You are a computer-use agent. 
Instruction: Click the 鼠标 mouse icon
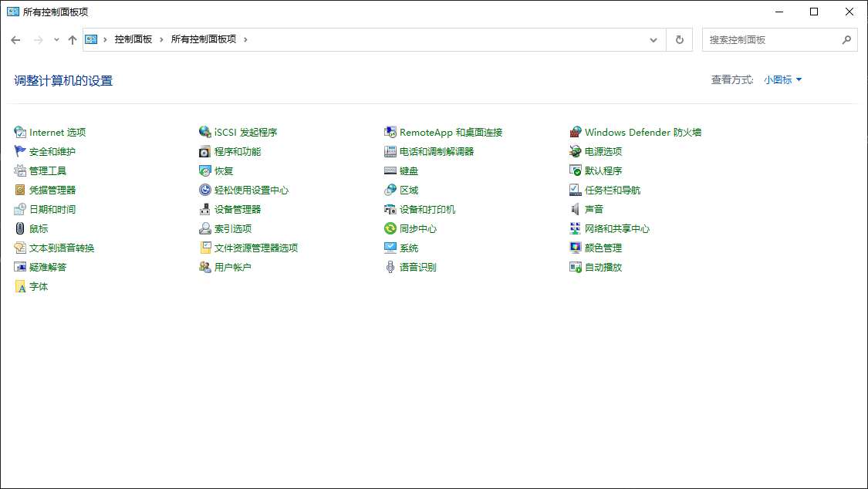tap(20, 229)
